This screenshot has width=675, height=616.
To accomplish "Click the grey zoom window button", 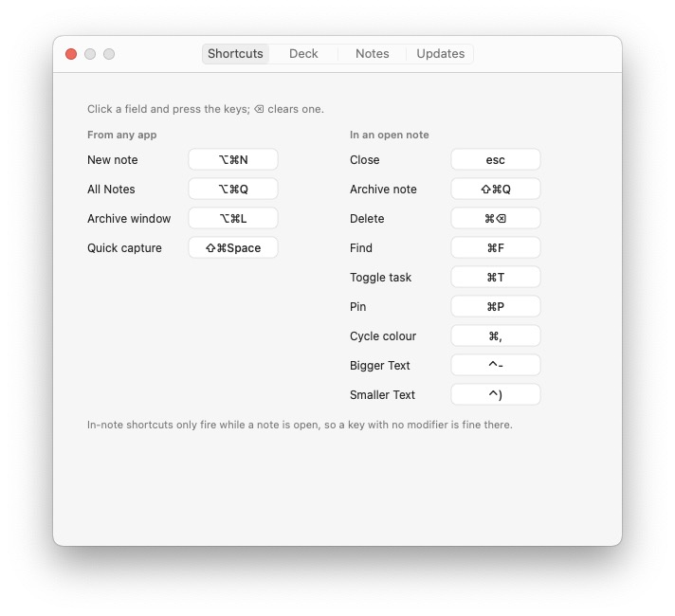I will click(x=109, y=54).
